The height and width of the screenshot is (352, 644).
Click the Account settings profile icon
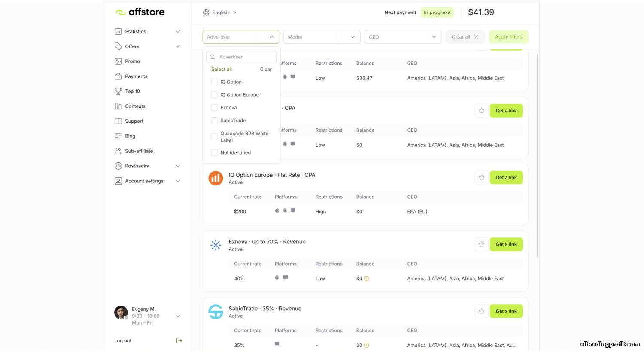click(118, 181)
